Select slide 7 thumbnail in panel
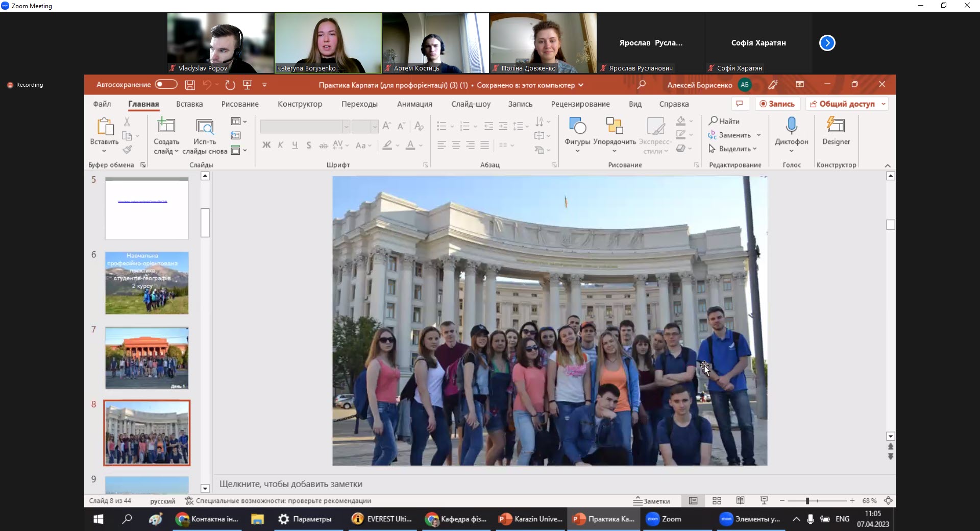The height and width of the screenshot is (531, 980). click(x=147, y=358)
